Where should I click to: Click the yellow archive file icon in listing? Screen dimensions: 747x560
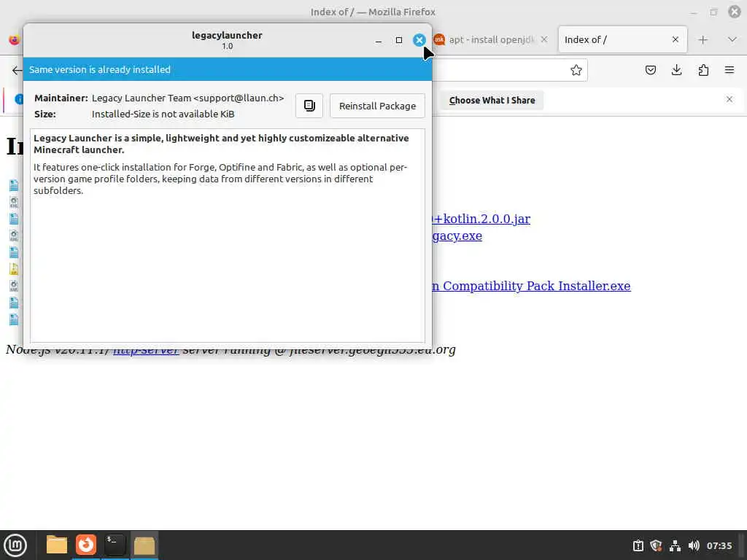14,269
